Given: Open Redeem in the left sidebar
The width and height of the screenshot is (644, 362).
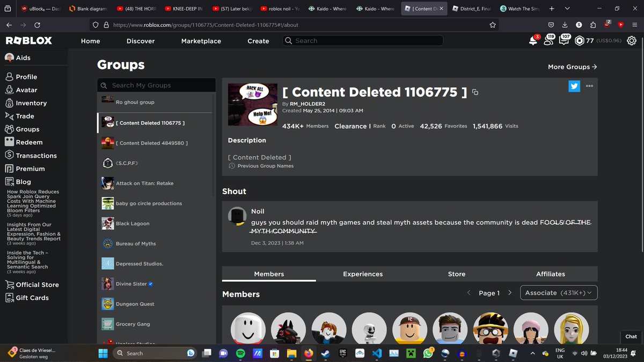Looking at the screenshot, I should (x=24, y=142).
